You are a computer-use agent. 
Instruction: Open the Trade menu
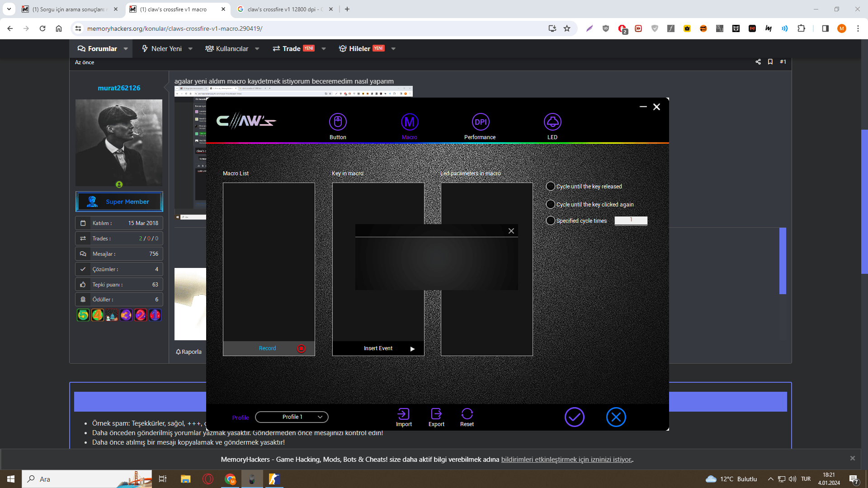pos(293,48)
